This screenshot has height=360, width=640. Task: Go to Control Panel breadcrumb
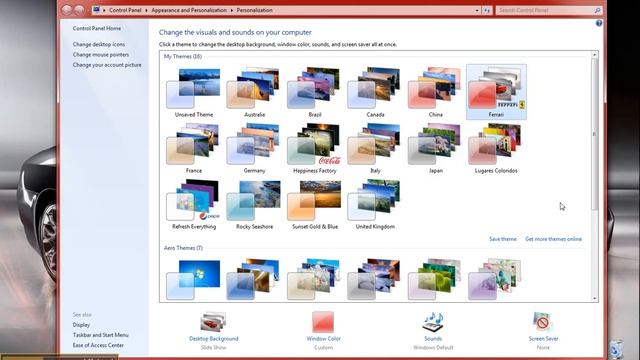click(x=125, y=10)
